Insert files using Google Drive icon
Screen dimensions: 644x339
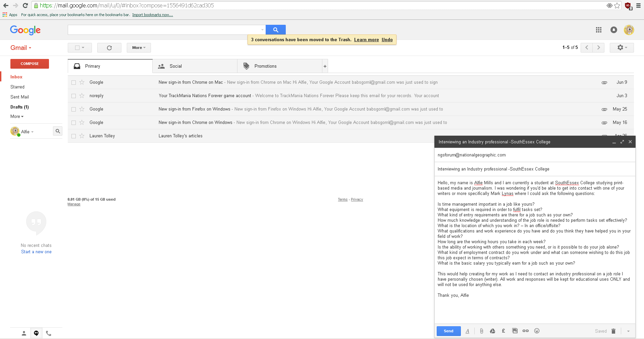492,331
